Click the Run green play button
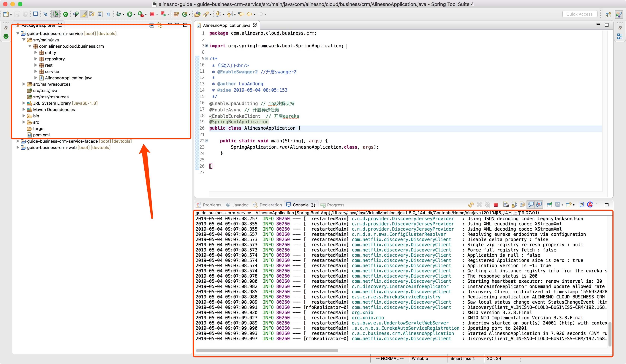The height and width of the screenshot is (364, 626). pos(129,14)
